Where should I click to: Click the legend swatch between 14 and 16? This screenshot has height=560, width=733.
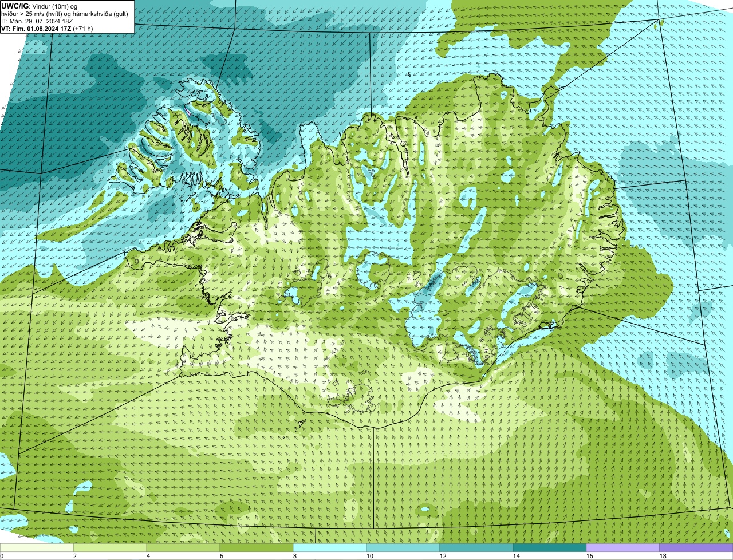550,548
